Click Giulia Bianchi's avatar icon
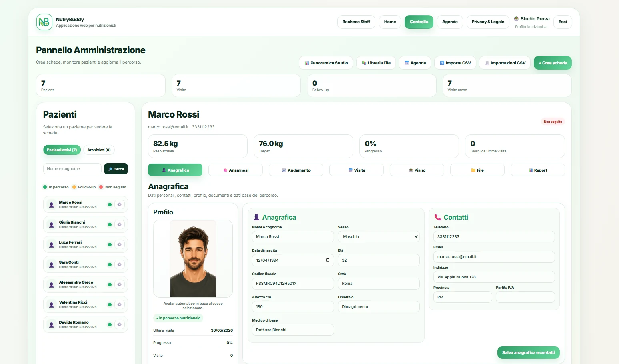 tap(52, 225)
